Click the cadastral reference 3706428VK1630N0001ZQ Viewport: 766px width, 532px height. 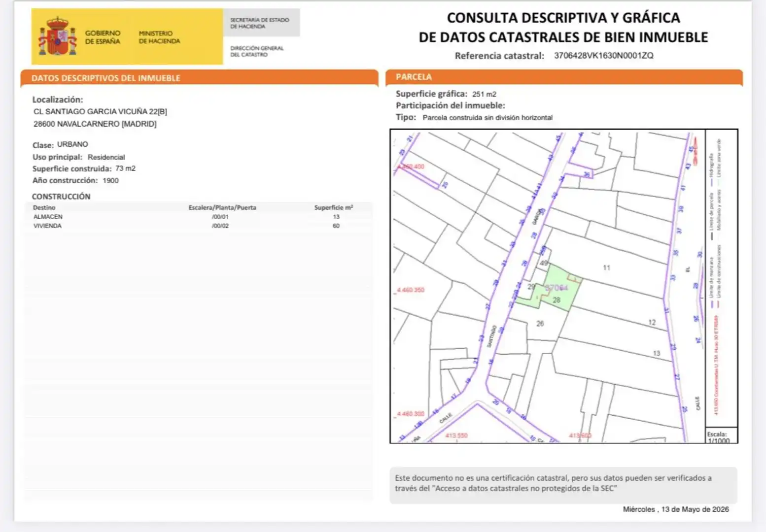tap(604, 56)
